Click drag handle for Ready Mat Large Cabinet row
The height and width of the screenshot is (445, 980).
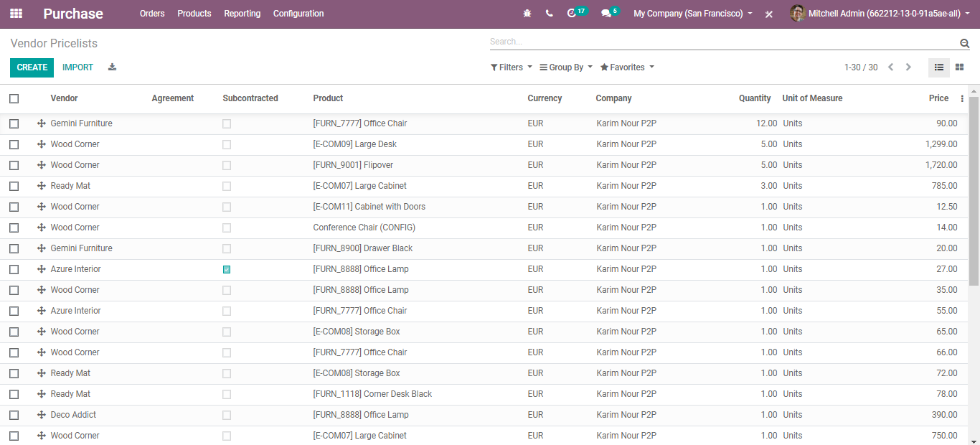pos(42,186)
